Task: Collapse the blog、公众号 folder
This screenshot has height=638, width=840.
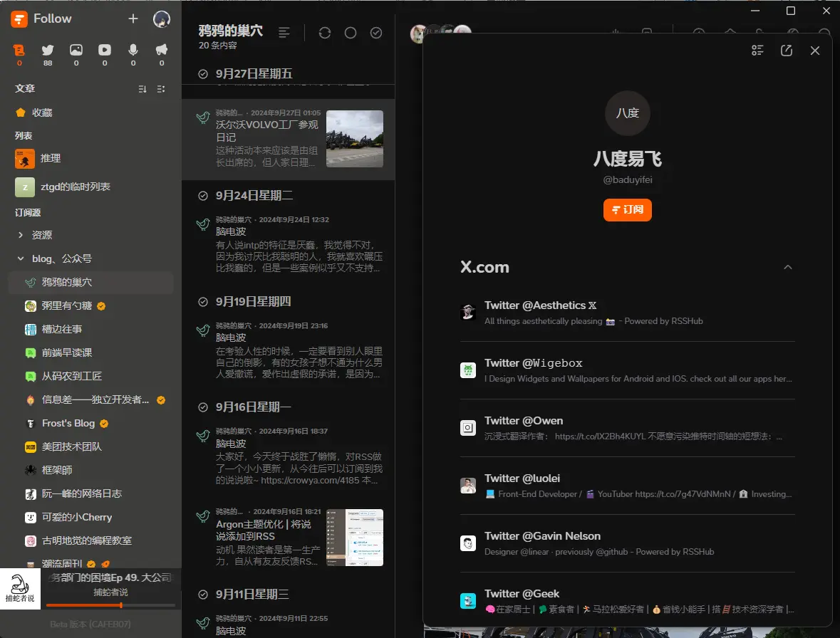Action: (21, 258)
